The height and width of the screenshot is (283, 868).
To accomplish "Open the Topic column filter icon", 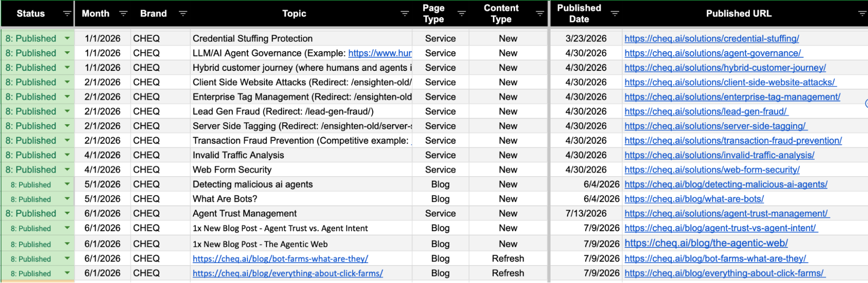I will click(x=405, y=13).
